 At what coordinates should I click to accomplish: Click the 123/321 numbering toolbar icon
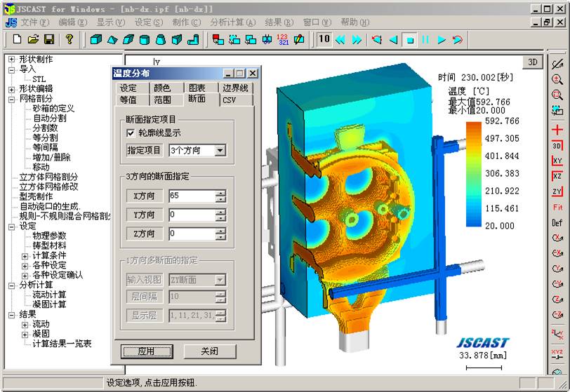tap(282, 39)
